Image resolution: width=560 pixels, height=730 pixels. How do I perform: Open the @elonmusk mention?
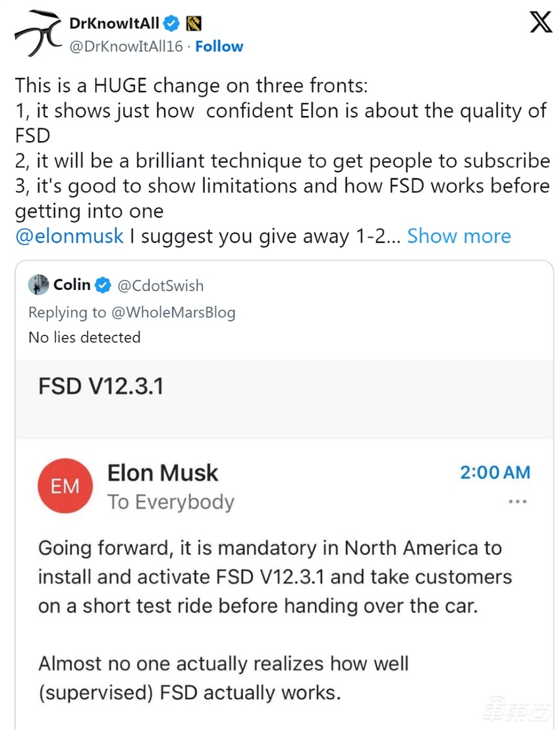69,237
